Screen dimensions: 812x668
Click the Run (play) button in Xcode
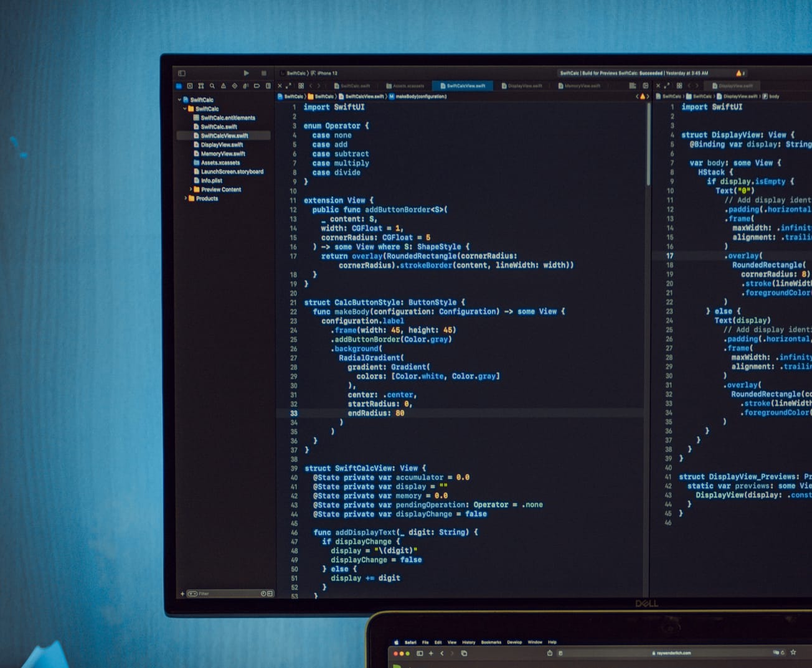point(247,73)
